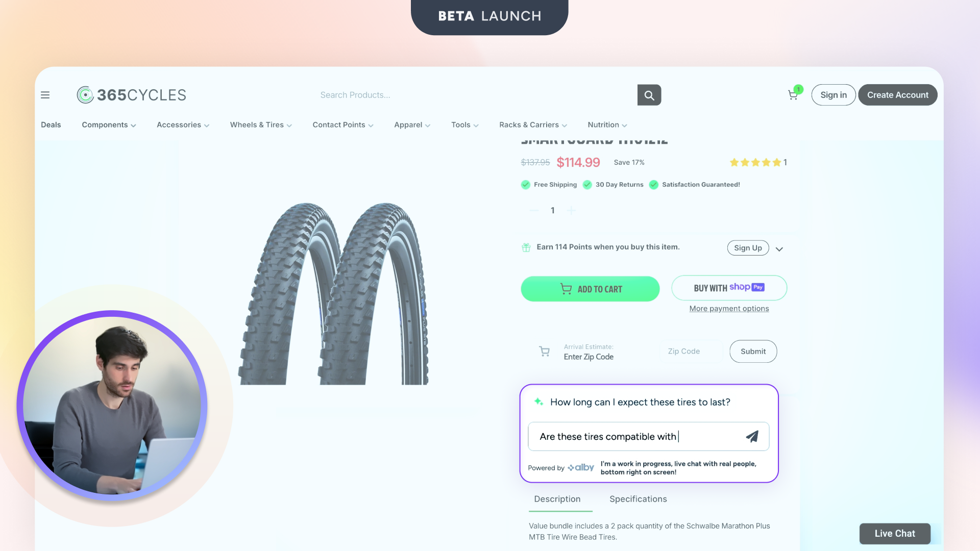Increase quantity with plus
Image resolution: width=980 pixels, height=551 pixels.
(x=571, y=210)
